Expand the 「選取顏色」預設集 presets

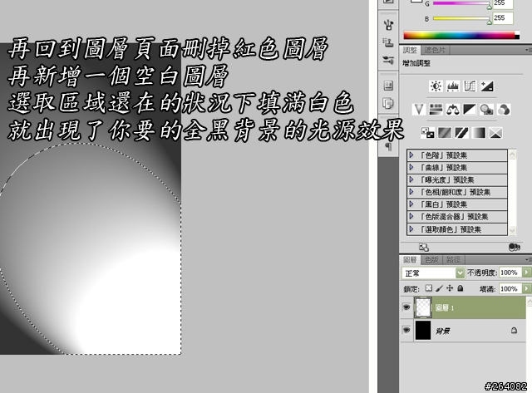coord(411,228)
